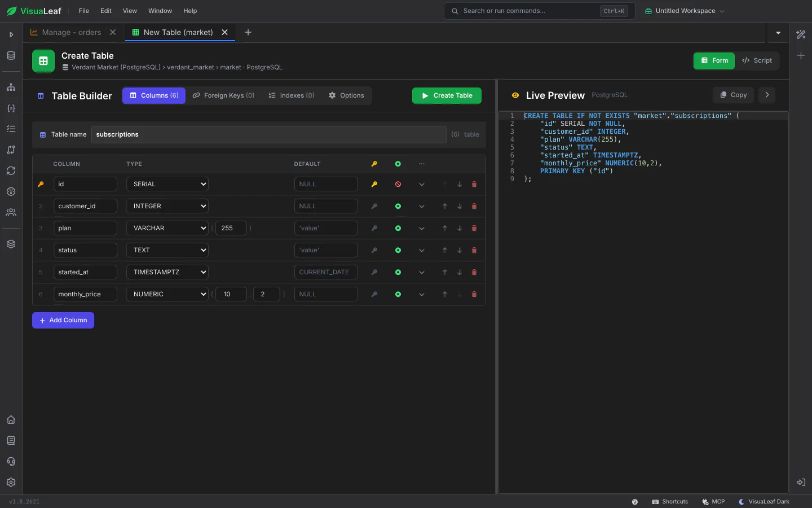This screenshot has width=812, height=508.
Task: Move the plan column up
Action: pyautogui.click(x=445, y=228)
